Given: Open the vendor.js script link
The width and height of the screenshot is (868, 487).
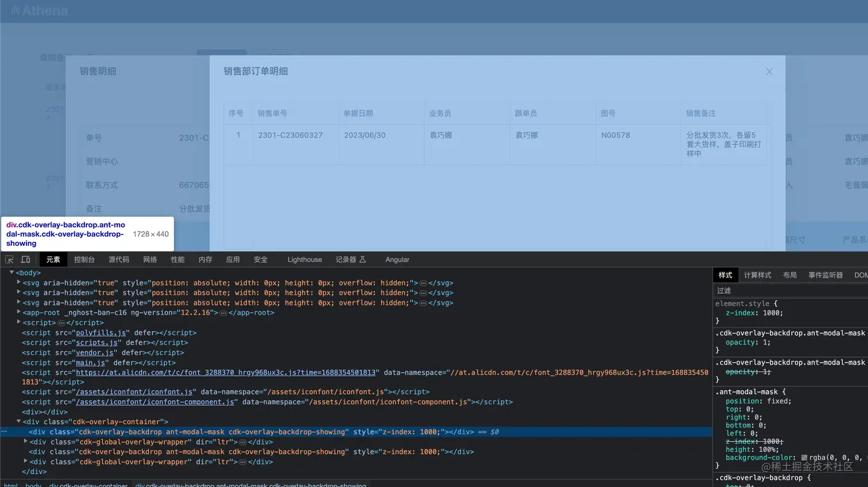Looking at the screenshot, I should 95,353.
